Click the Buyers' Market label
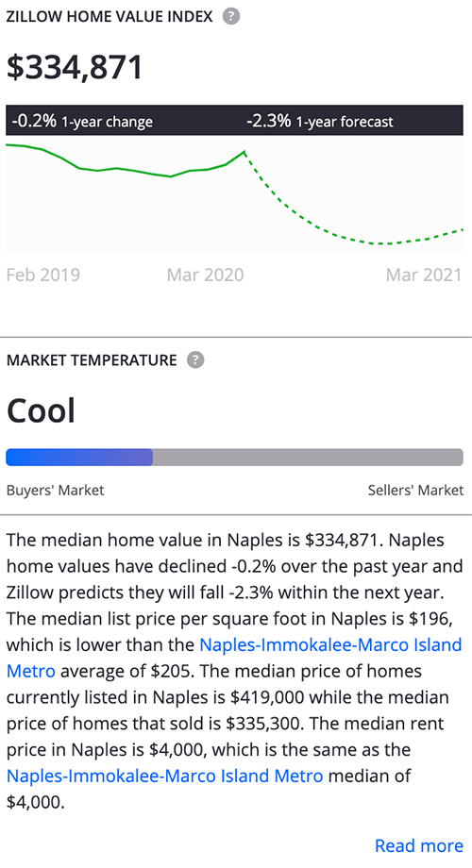The height and width of the screenshot is (868, 472). pyautogui.click(x=56, y=491)
